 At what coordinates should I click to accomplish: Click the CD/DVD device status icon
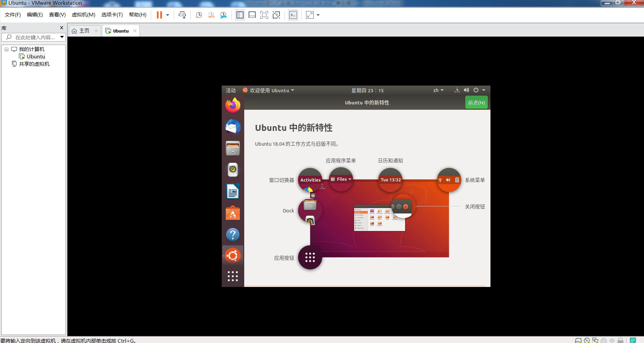click(x=587, y=340)
